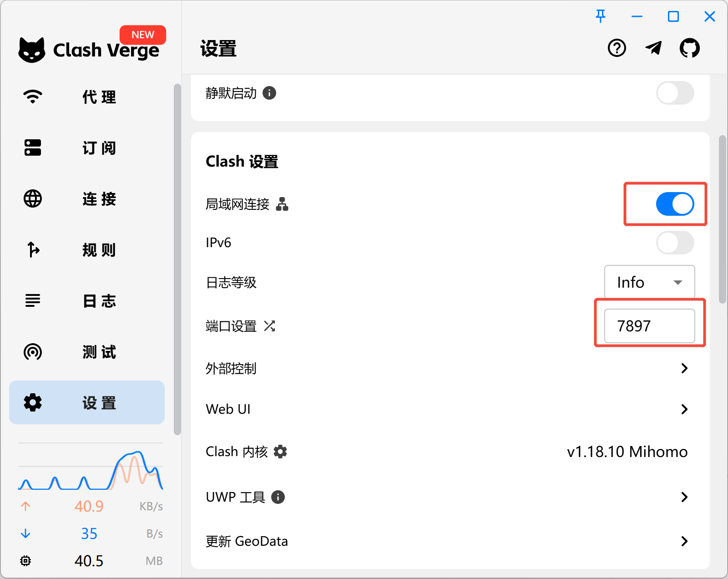Click the shuffle random port icon
This screenshot has width=728, height=579.
(269, 326)
